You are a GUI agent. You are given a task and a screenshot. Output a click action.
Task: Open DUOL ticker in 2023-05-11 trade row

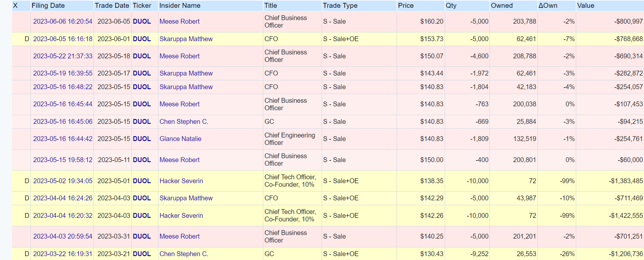[142, 160]
